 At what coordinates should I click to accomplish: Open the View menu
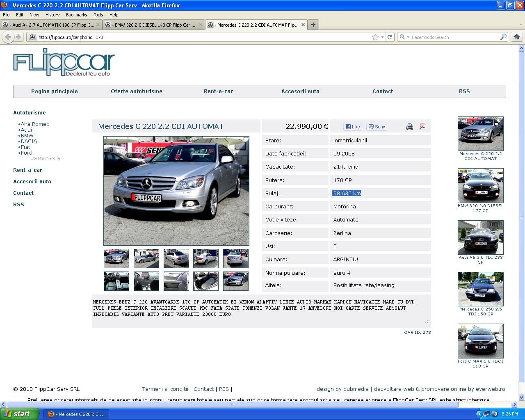35,15
